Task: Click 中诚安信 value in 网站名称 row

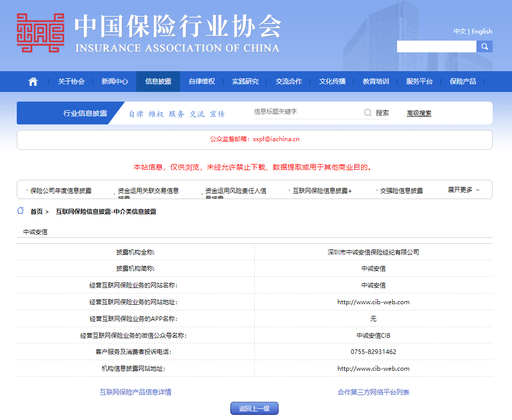Action: 373,285
